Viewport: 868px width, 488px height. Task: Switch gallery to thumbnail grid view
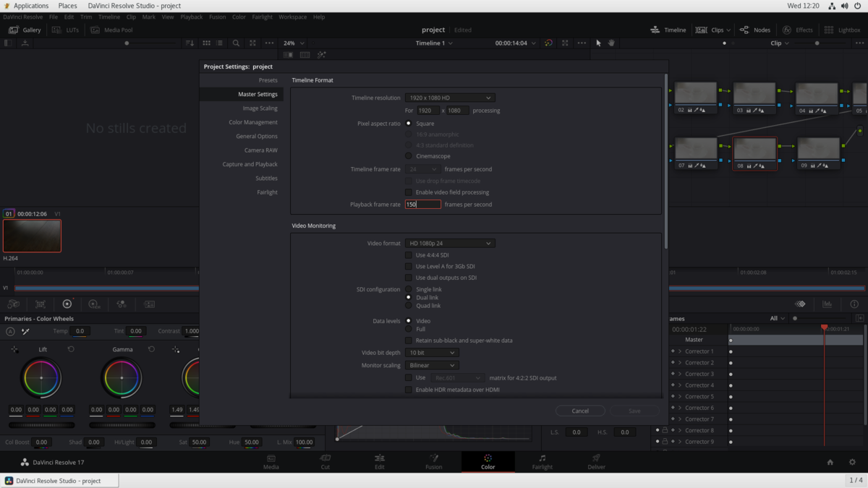tap(206, 43)
